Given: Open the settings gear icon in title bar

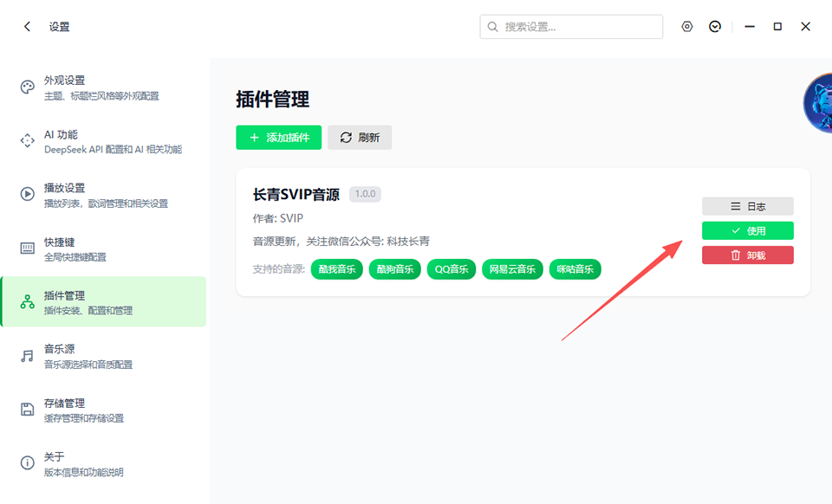Looking at the screenshot, I should (x=687, y=27).
